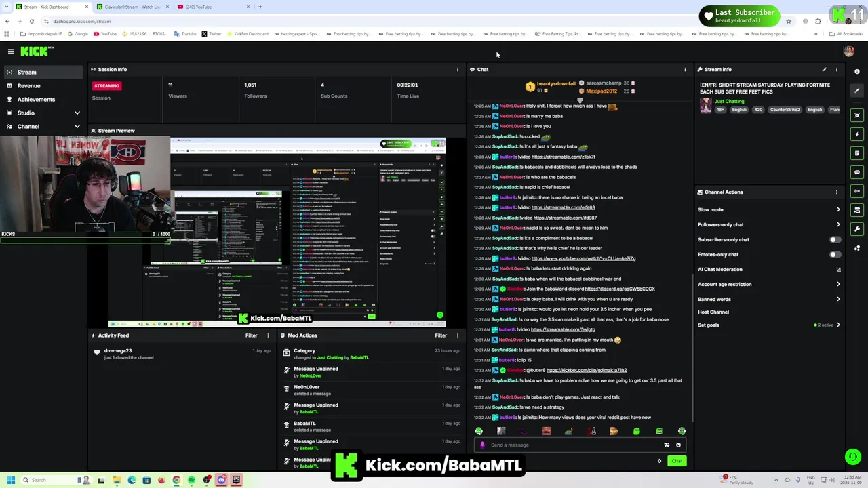Open the Stream info three-dot menu
868x488 pixels.
[836, 69]
